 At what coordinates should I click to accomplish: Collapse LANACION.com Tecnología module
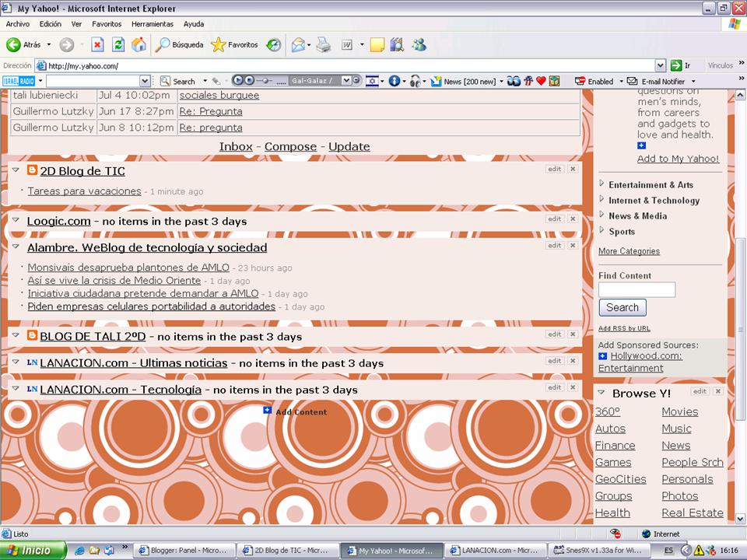(x=16, y=388)
